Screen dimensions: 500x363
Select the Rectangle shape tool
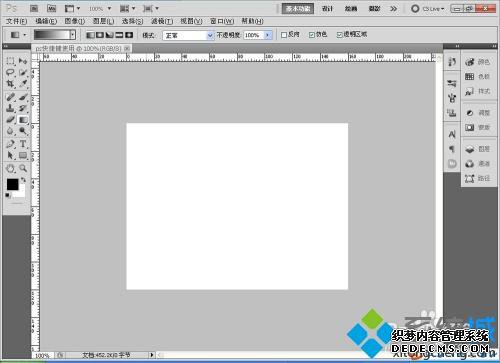pos(23,155)
